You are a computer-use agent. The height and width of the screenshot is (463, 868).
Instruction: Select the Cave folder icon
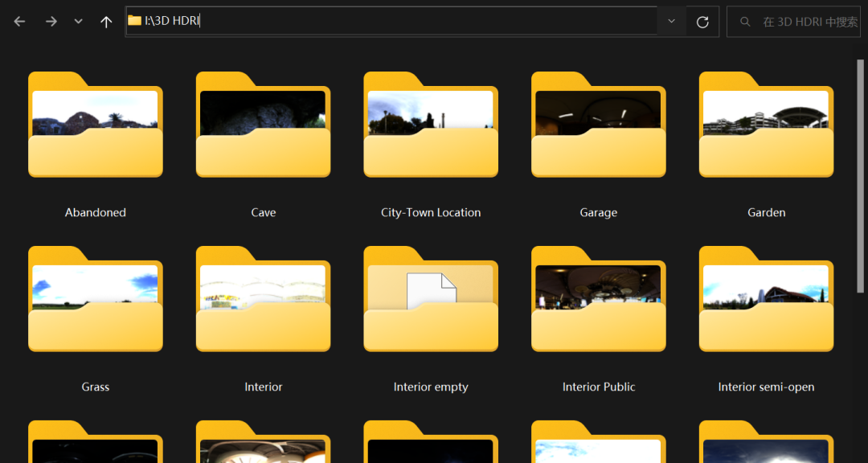(263, 125)
